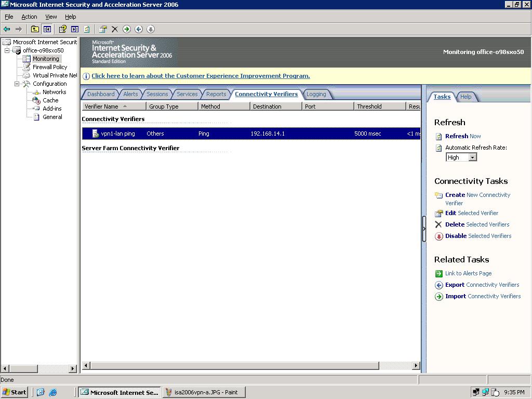The height and width of the screenshot is (399, 532).
Task: Select Firewall Policy in the tree
Action: click(50, 67)
